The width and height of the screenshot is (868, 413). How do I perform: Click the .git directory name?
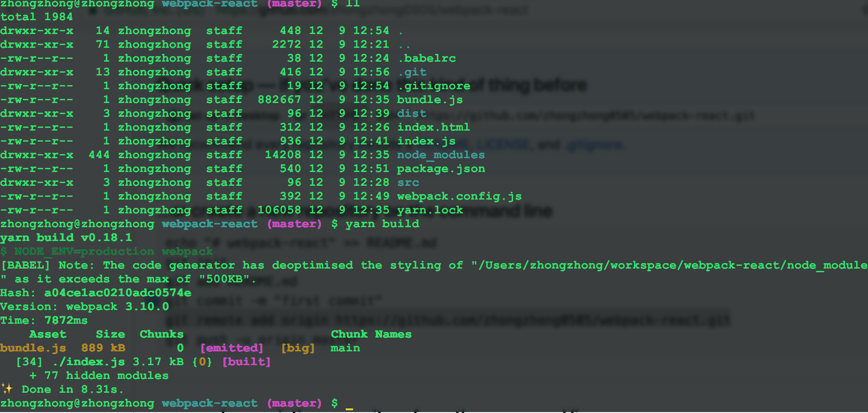(x=412, y=72)
